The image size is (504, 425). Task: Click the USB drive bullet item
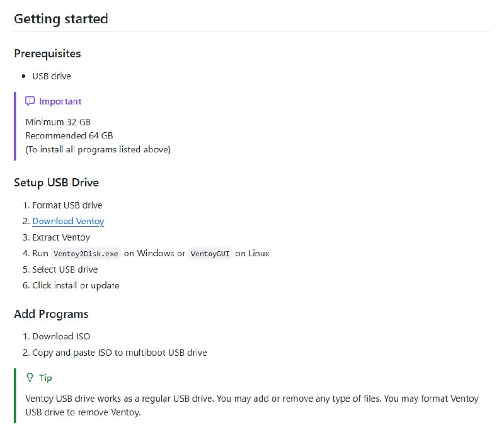(52, 76)
